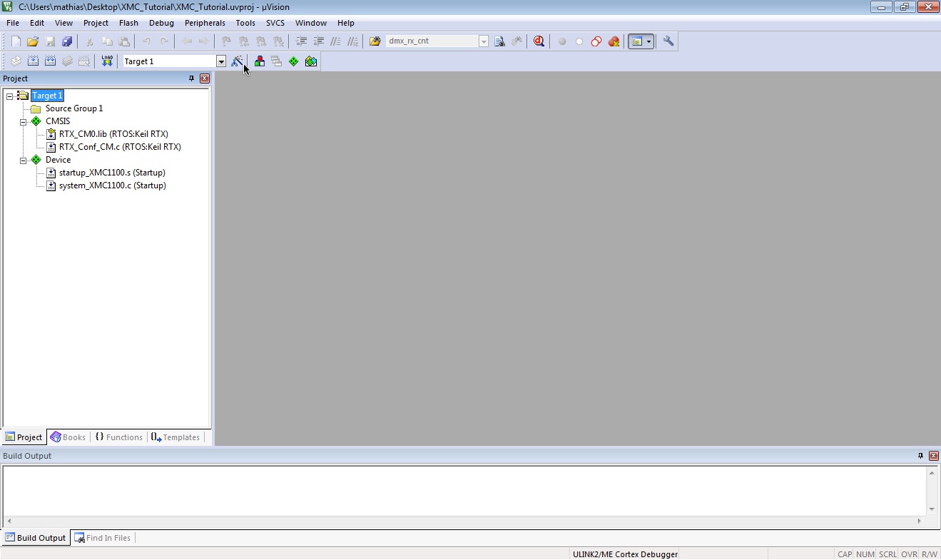Collapse the Device tree node
Image resolution: width=941 pixels, height=560 pixels.
[x=23, y=160]
